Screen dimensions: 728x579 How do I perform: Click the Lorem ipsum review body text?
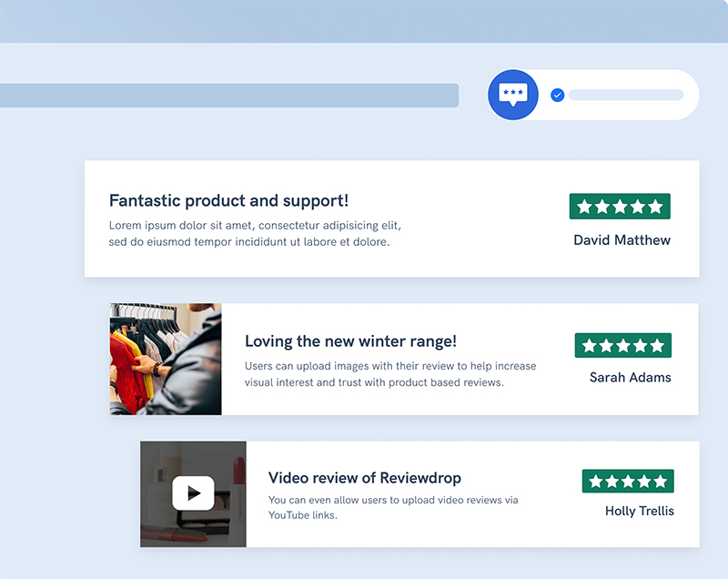point(255,234)
